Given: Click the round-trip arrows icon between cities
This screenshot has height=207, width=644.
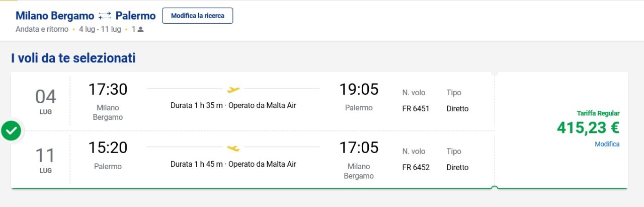Looking at the screenshot, I should pyautogui.click(x=105, y=16).
